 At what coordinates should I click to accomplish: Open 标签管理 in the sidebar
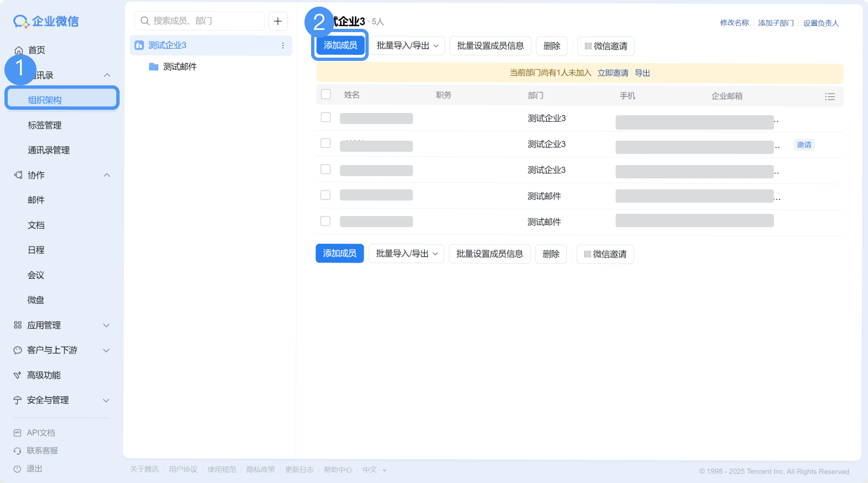[x=45, y=125]
